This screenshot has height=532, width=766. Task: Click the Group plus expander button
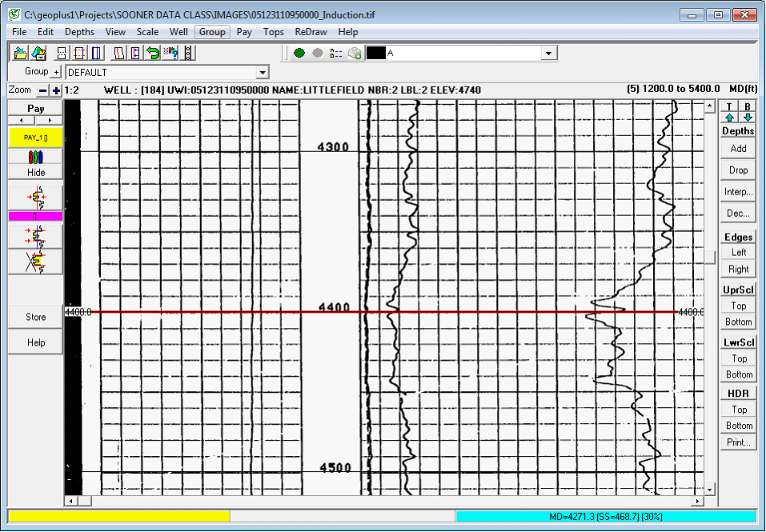[57, 73]
